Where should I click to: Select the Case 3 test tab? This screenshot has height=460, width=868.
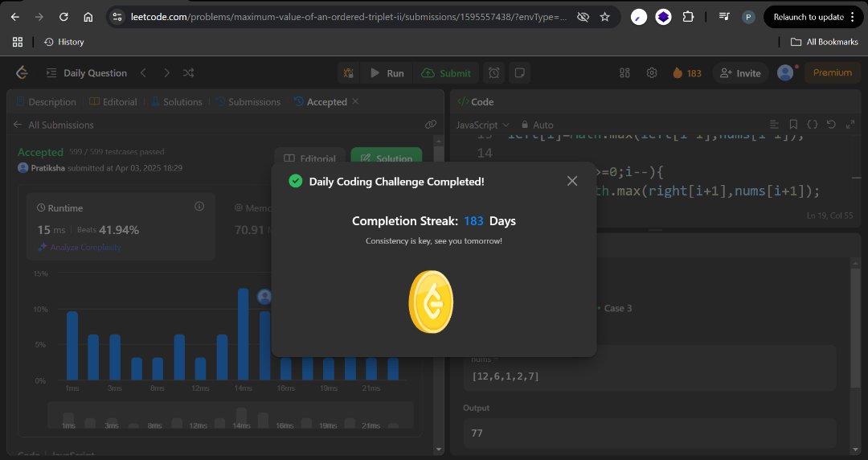click(x=618, y=308)
